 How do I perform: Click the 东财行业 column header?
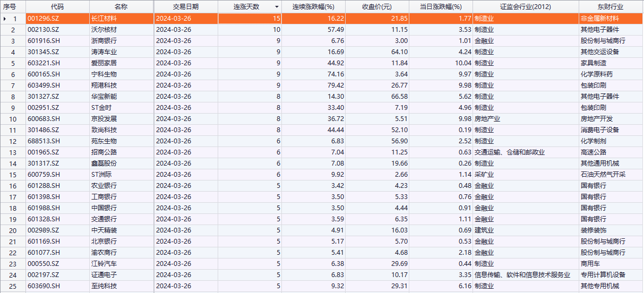click(x=610, y=7)
